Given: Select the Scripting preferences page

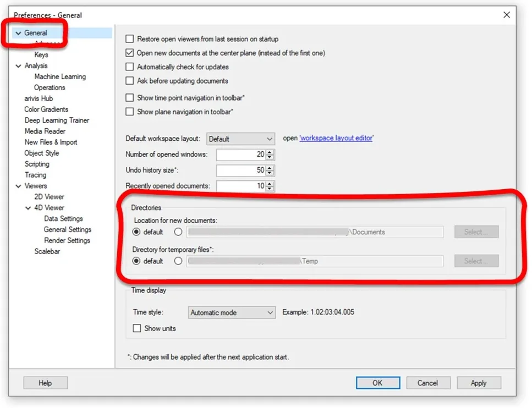Looking at the screenshot, I should pos(37,164).
